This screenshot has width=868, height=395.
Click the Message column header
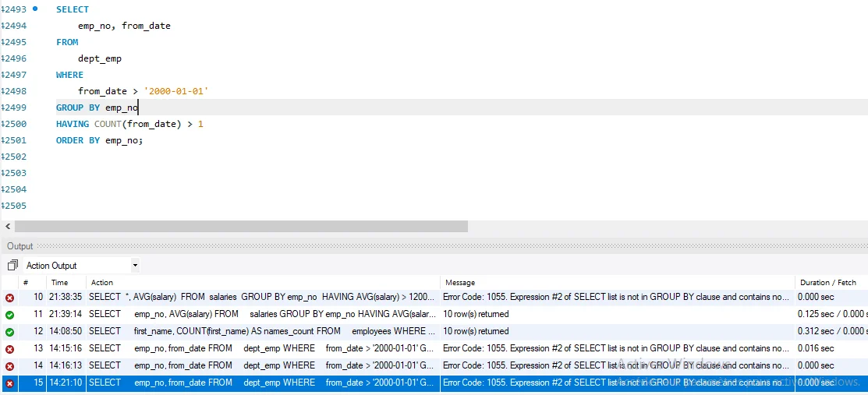pos(460,282)
